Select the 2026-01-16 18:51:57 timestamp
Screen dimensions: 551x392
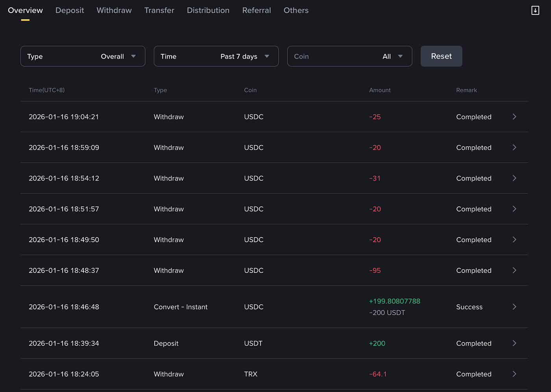tap(64, 209)
